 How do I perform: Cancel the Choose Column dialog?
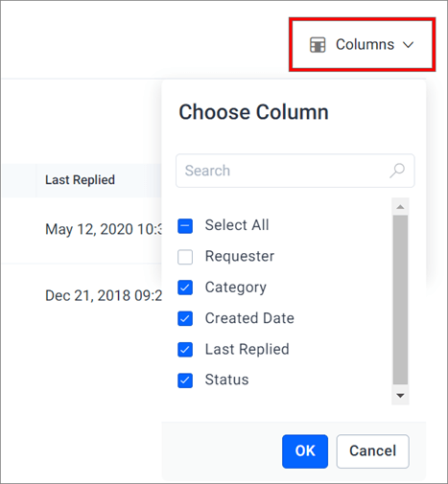click(x=372, y=451)
